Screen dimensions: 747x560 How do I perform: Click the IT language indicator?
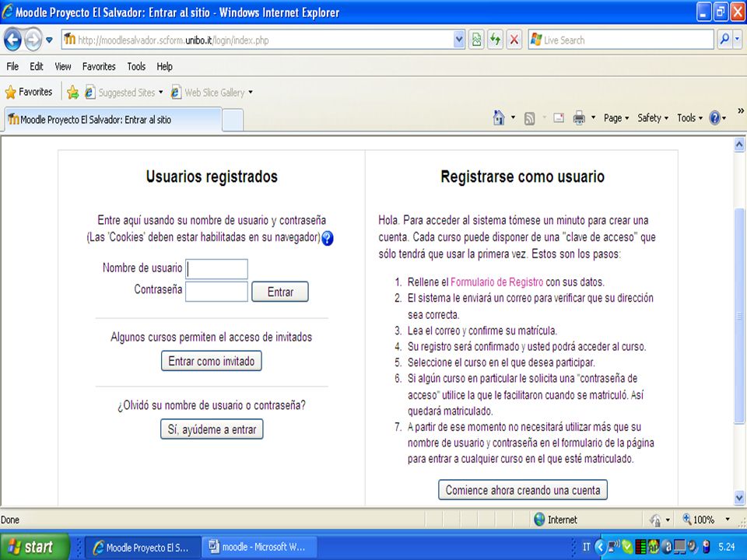[587, 547]
